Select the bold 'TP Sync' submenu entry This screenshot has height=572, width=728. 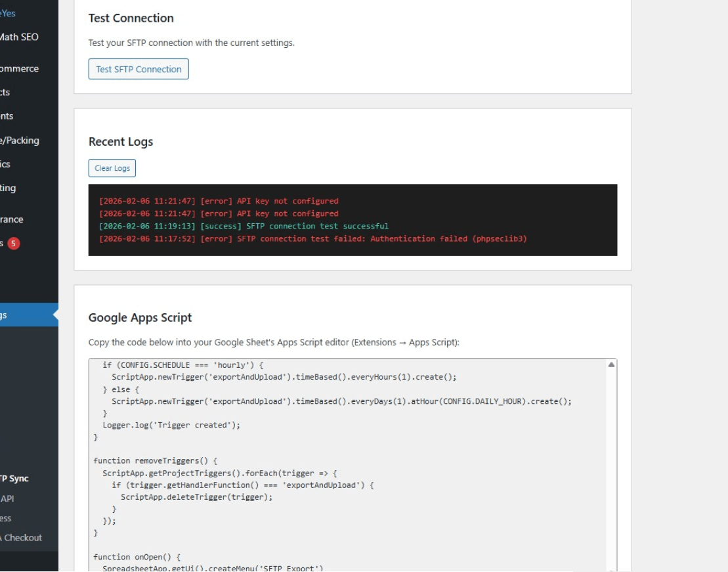(x=14, y=479)
